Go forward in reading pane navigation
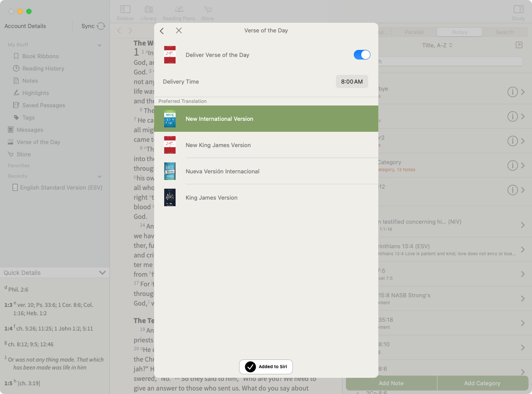The width and height of the screenshot is (532, 394). 130,31
